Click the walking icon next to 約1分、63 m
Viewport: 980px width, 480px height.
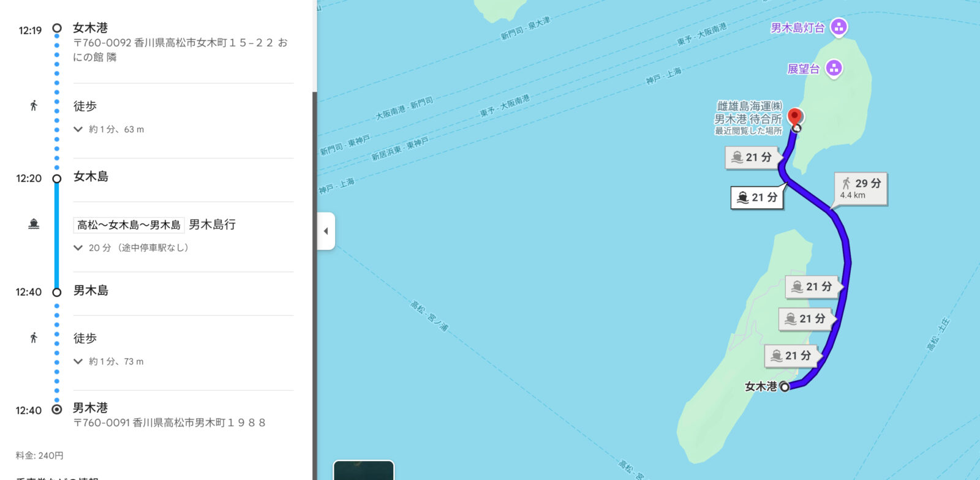click(34, 106)
